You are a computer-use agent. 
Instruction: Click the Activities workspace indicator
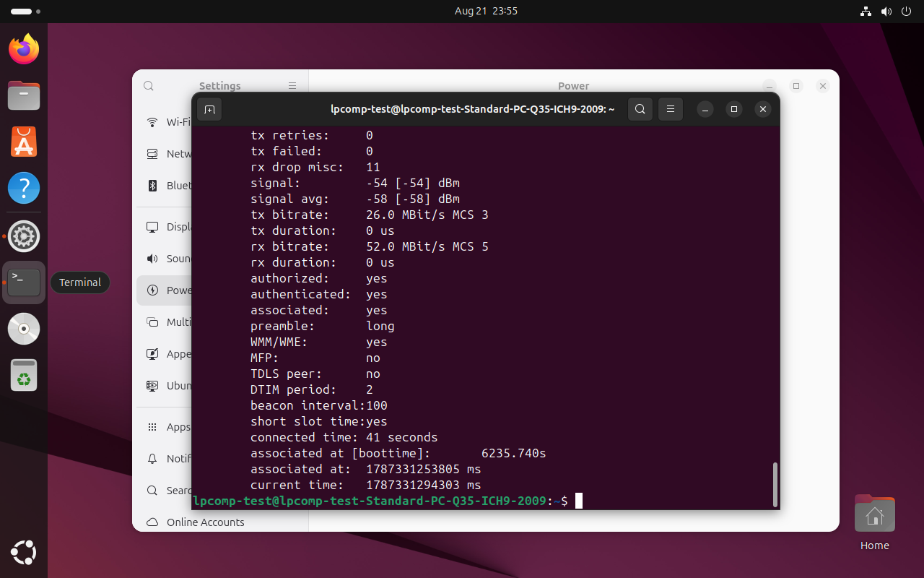[26, 12]
